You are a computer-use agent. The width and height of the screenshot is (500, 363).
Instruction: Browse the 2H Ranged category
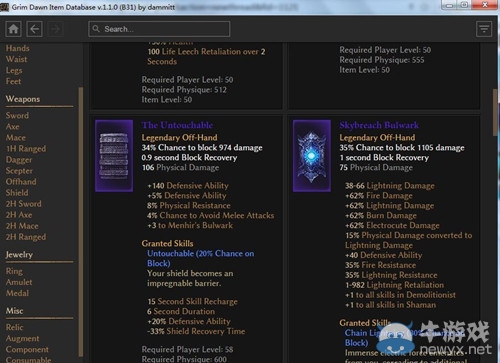point(26,237)
